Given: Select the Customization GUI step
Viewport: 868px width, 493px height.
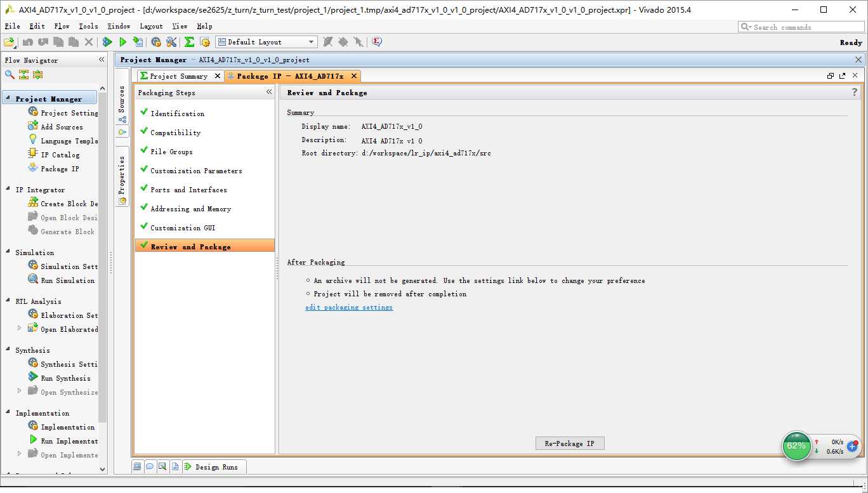Looking at the screenshot, I should point(205,228).
